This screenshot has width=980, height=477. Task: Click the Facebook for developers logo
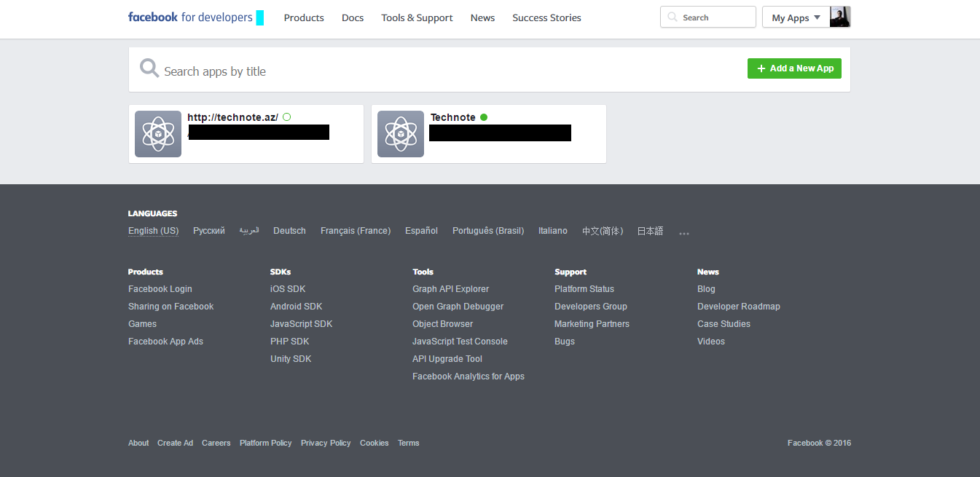(x=190, y=17)
